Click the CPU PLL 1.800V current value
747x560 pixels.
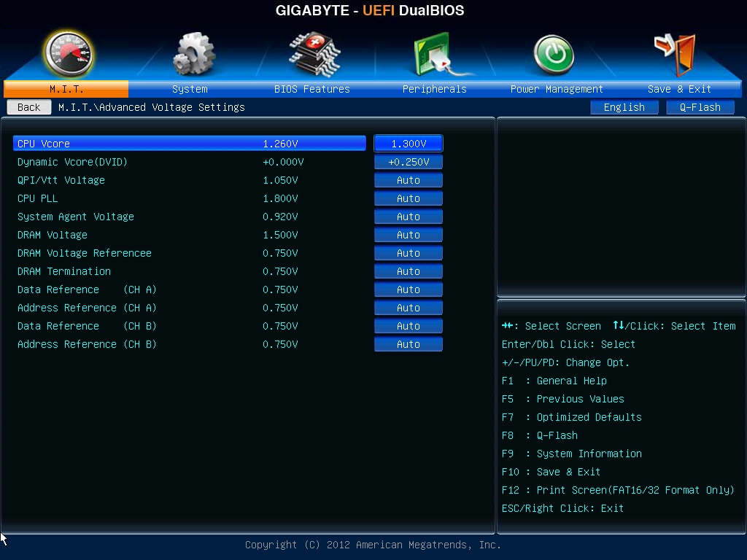click(280, 198)
